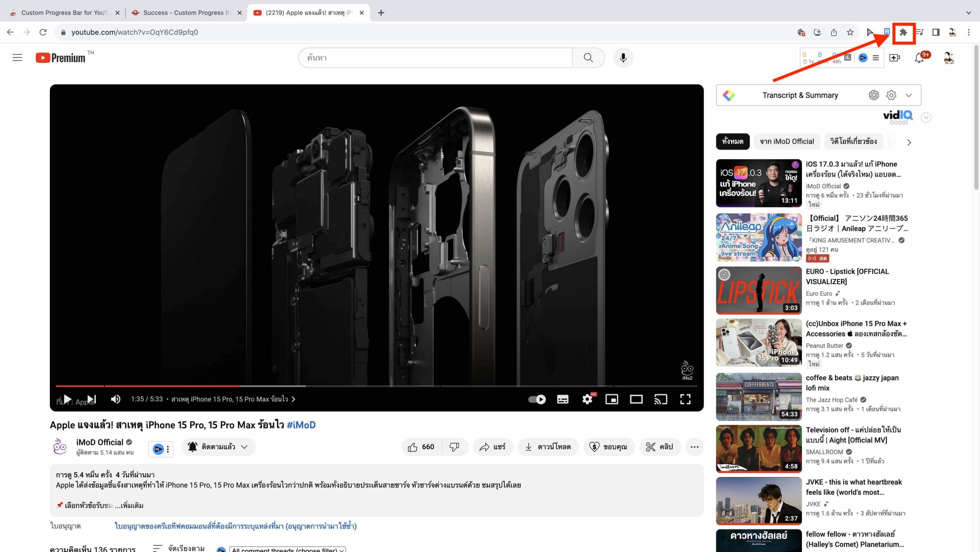Switch to the Custom Progress Bar browser tab
Screen dimensions: 980x552
point(64,13)
